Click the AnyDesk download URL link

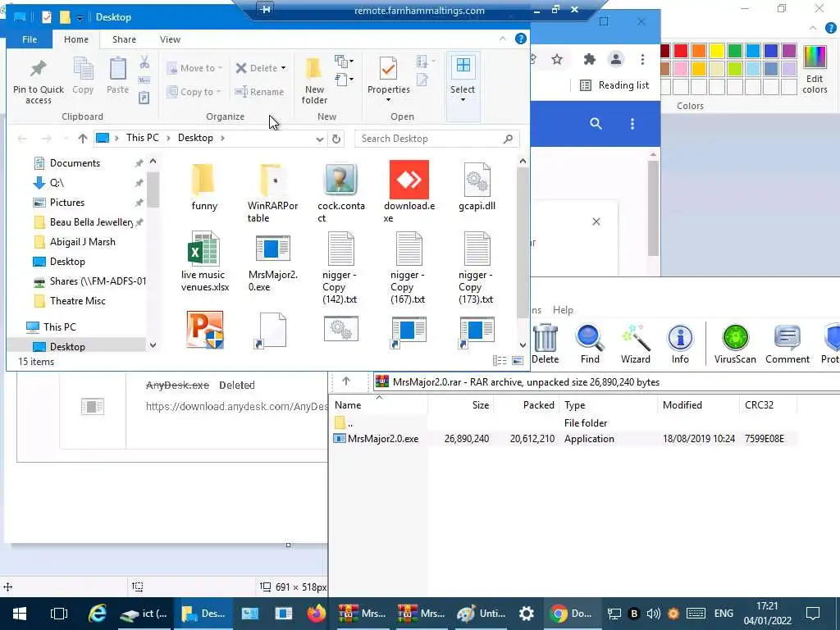coord(236,407)
